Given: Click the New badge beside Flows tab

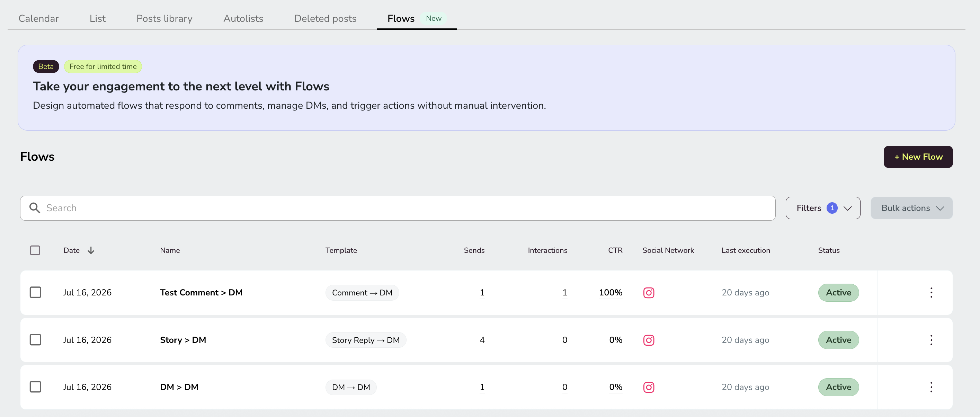Looking at the screenshot, I should click(x=433, y=18).
